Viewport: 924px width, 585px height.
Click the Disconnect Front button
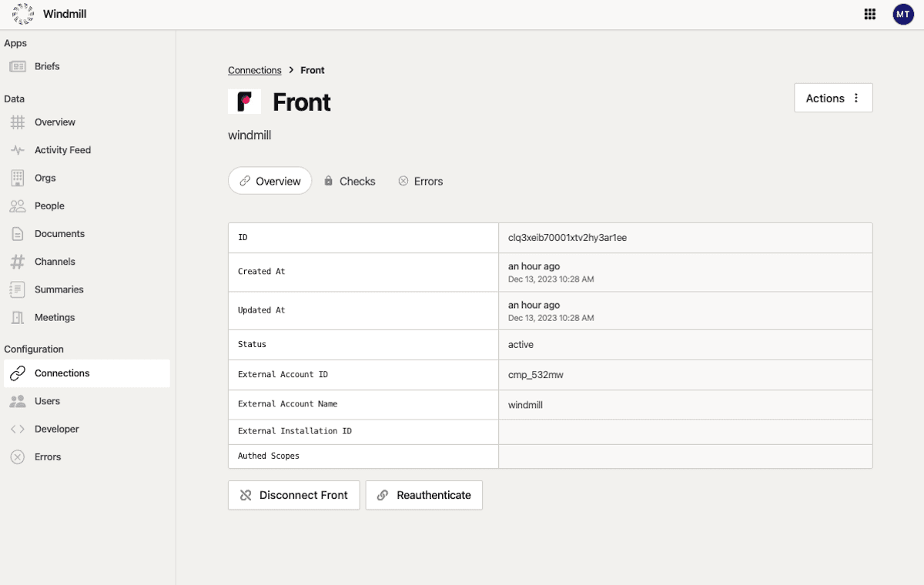[x=293, y=495]
